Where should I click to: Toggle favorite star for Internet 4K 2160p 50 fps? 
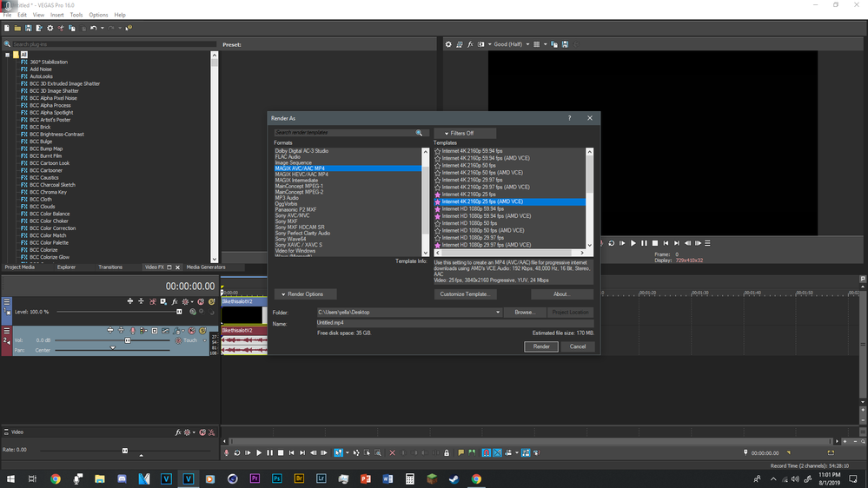[437, 166]
